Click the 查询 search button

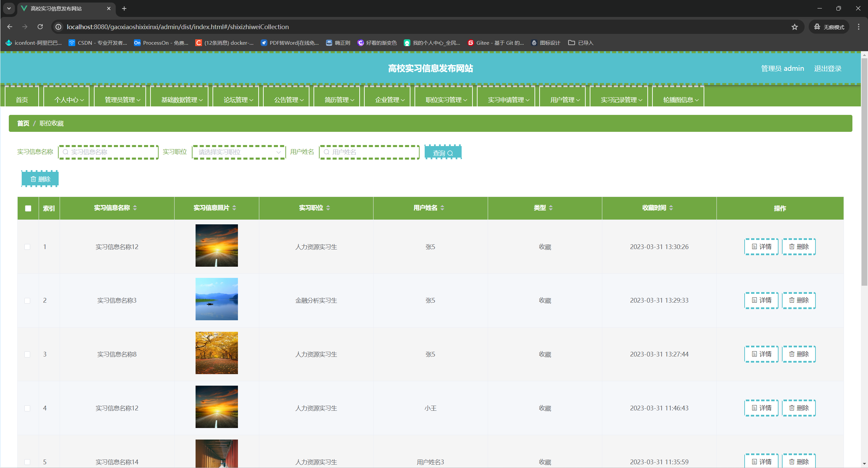(x=443, y=152)
